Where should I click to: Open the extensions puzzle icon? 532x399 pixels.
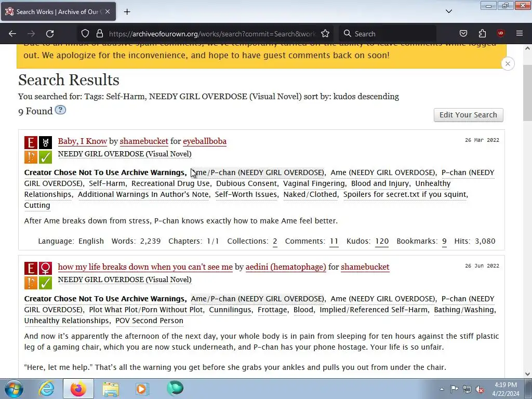click(482, 34)
